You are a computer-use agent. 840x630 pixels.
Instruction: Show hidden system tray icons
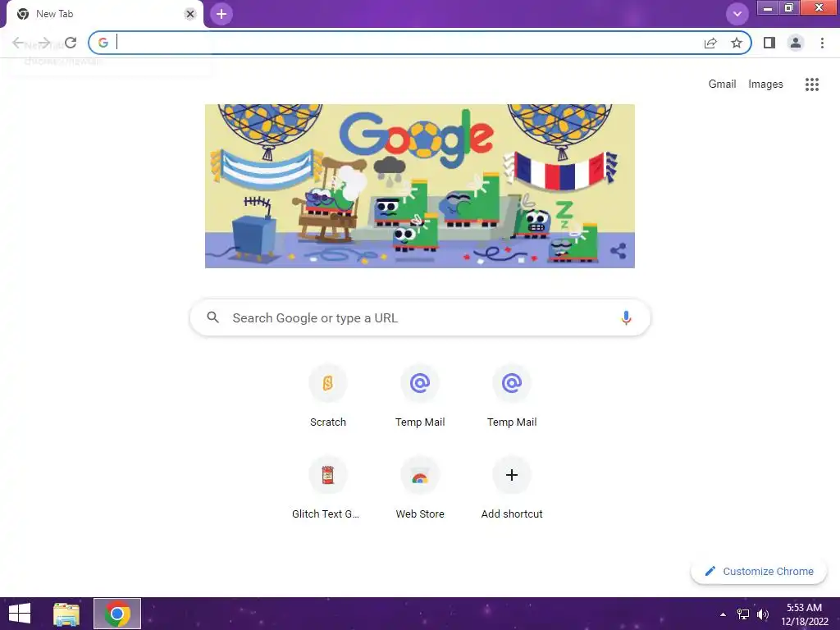coord(723,614)
